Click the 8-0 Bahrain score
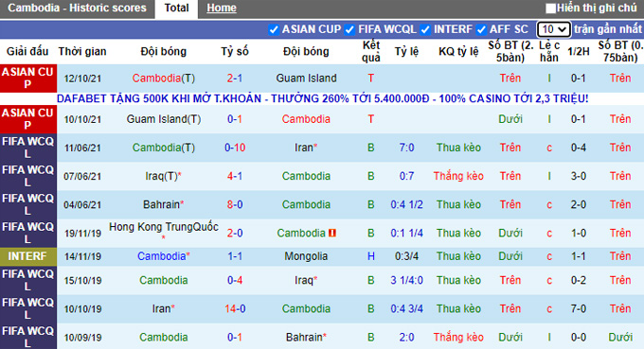Screen dimensions: 644x349 click(235, 204)
